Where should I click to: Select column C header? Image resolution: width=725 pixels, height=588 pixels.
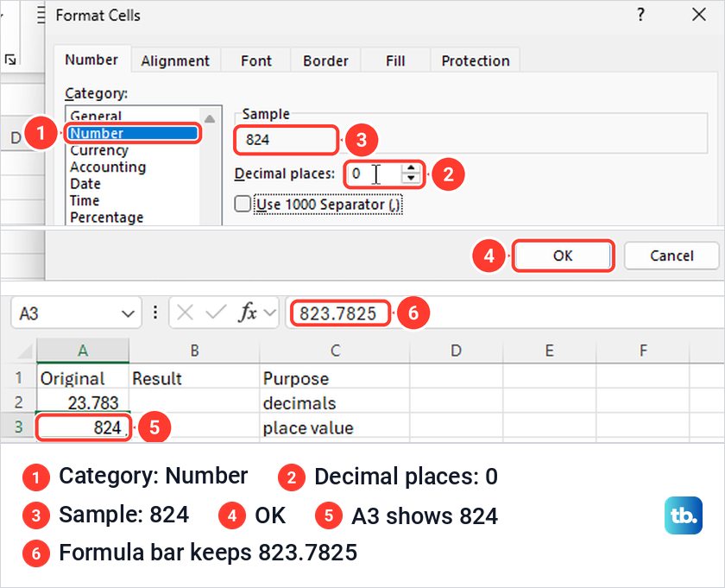tap(335, 351)
